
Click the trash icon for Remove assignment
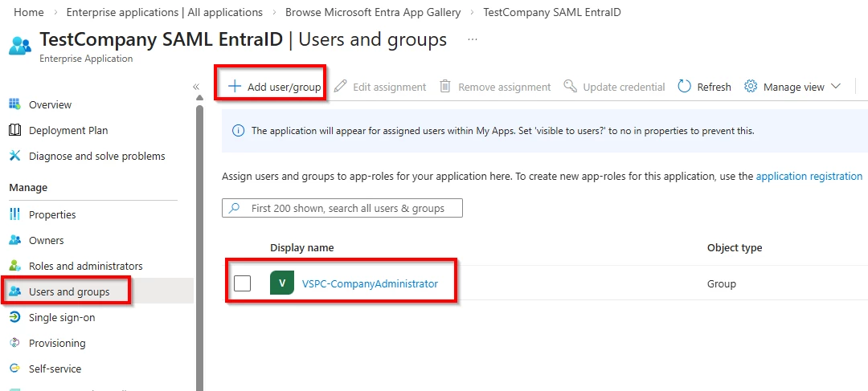[x=445, y=86]
